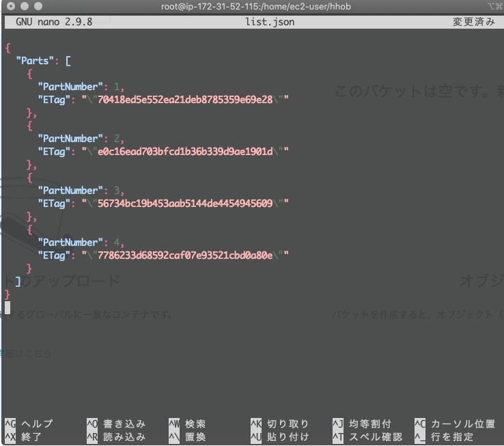Click the "PartNumber": 4 line

pyautogui.click(x=81, y=242)
